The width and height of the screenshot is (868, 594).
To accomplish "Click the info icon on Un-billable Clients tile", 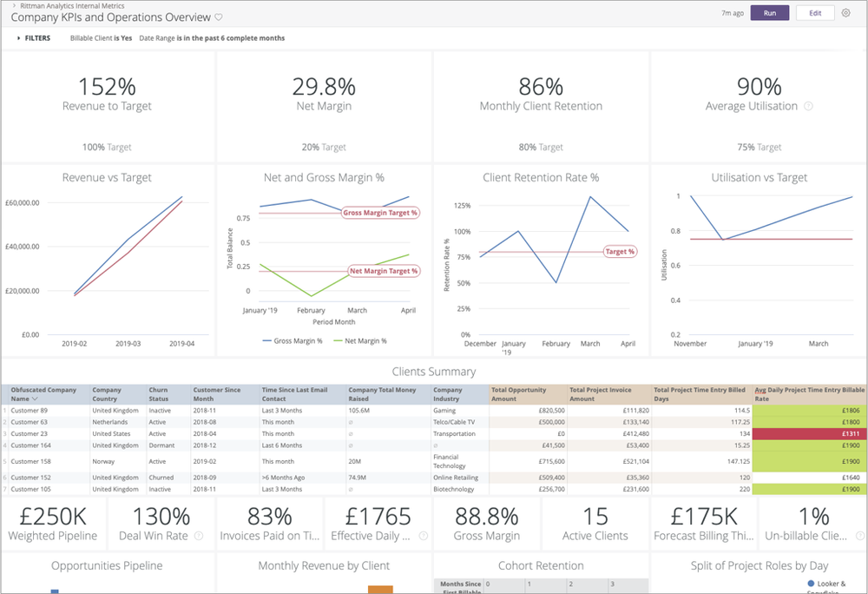I will pos(859,536).
